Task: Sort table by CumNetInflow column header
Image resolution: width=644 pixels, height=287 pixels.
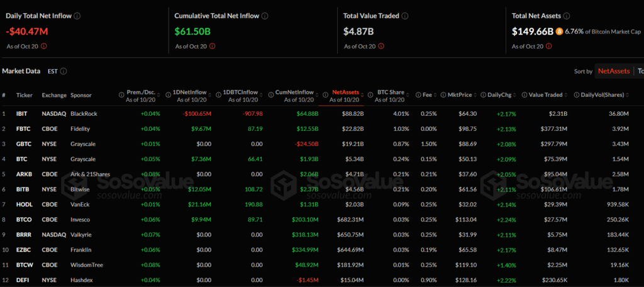Action: (x=294, y=92)
